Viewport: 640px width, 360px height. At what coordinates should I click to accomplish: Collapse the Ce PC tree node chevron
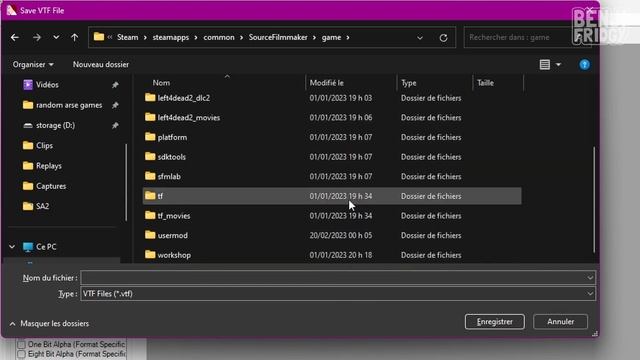click(12, 247)
